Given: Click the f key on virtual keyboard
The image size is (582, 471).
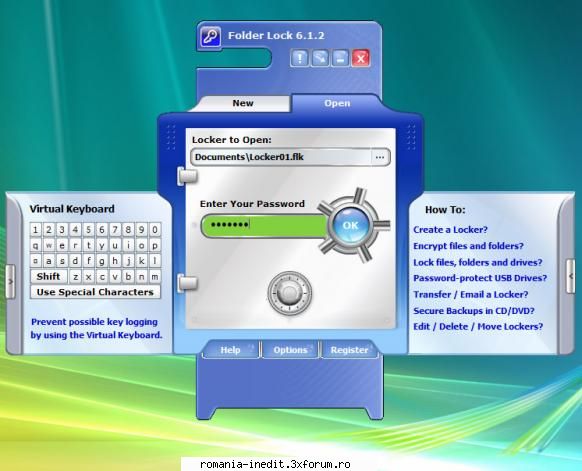Looking at the screenshot, I should pos(89,261).
